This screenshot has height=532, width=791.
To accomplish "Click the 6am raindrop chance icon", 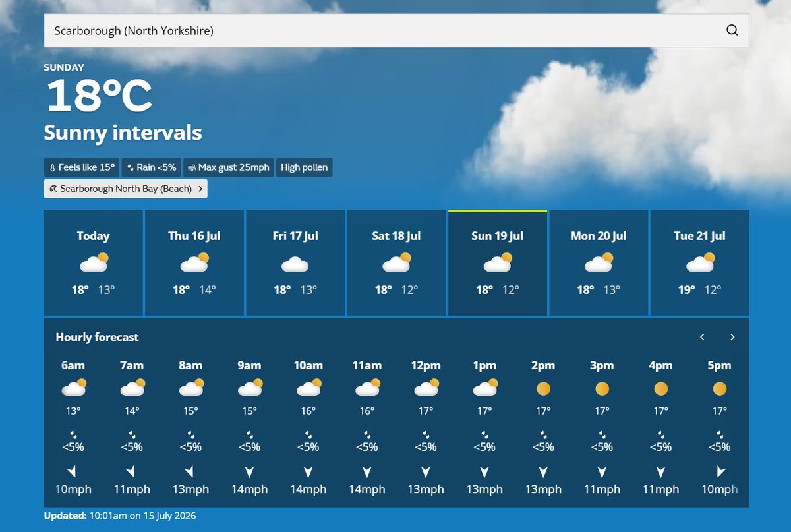I will point(73,435).
